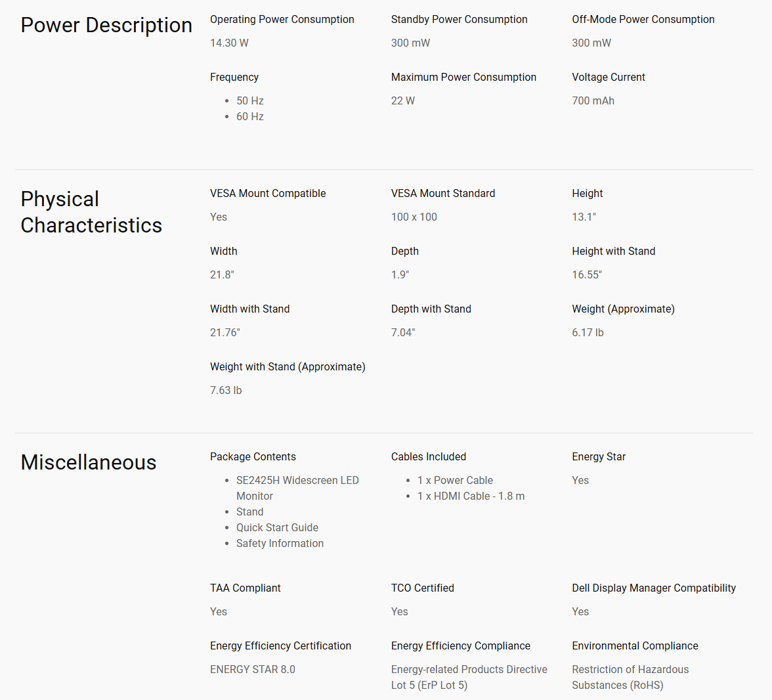Click the Operating Power Consumption label

(x=282, y=19)
